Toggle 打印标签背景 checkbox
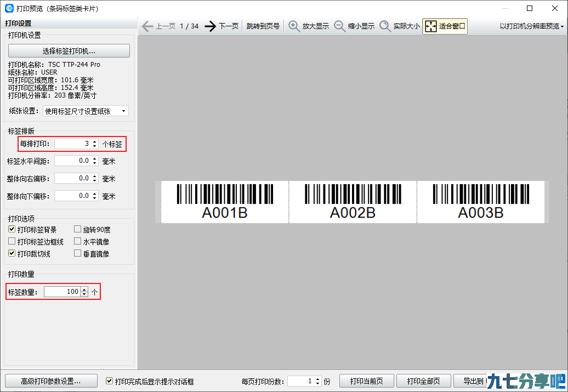Screen dimensions: 568x392 12,229
